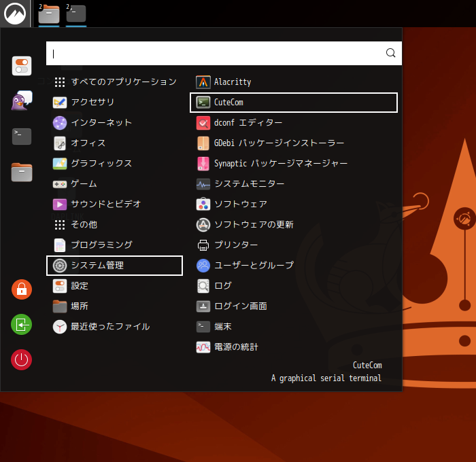Open the Alacritty terminal app icon
This screenshot has height=462, width=476.
point(203,82)
